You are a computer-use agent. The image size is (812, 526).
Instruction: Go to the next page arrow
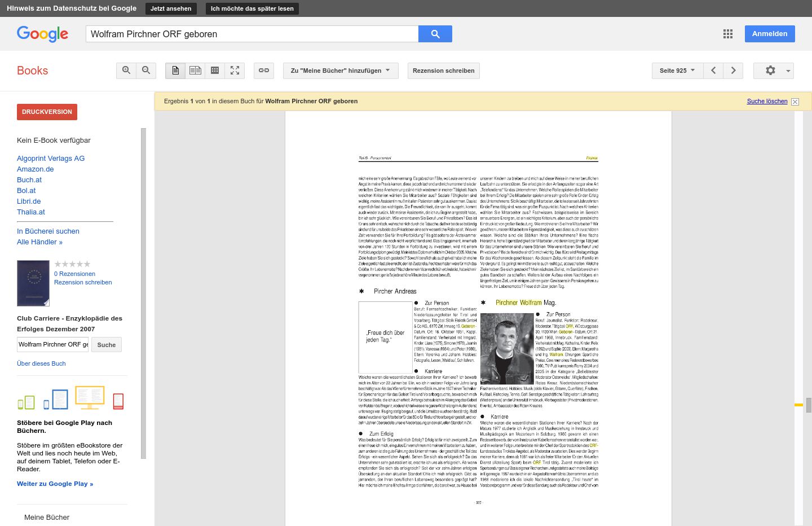click(733, 71)
